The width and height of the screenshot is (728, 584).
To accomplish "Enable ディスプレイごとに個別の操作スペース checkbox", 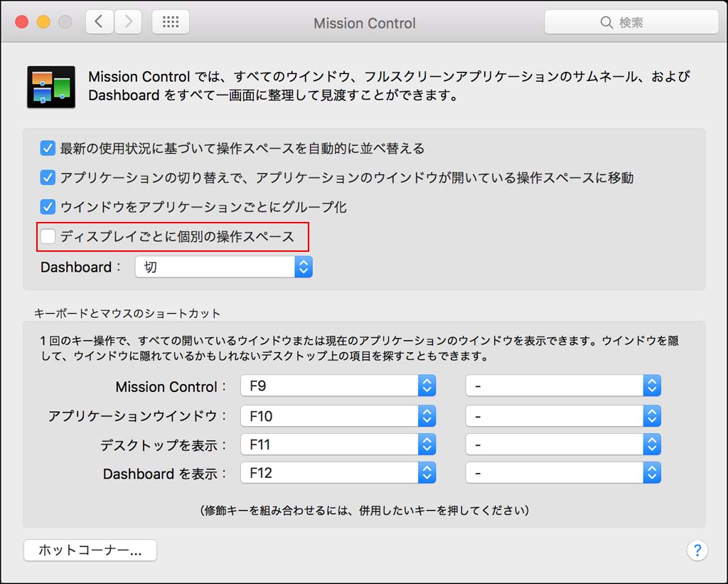I will click(48, 236).
